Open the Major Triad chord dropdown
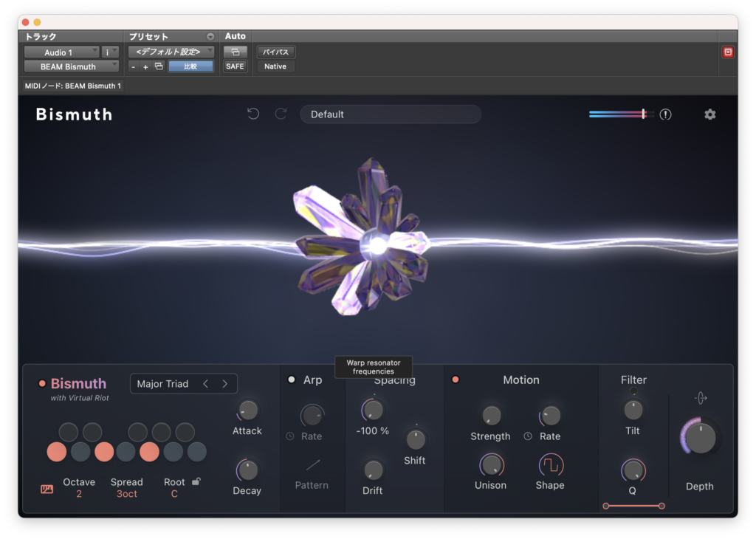756x539 pixels. 184,384
